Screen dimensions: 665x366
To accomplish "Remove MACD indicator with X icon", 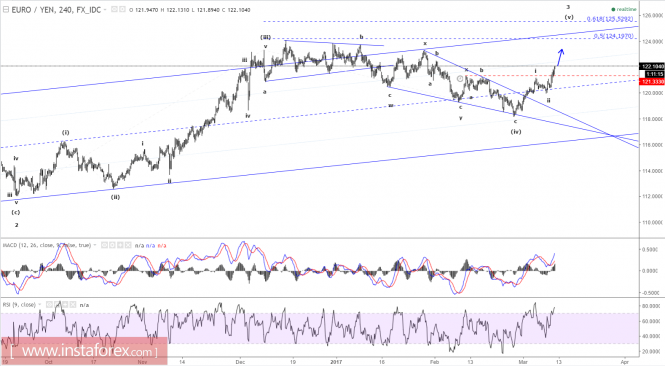I will click(x=128, y=245).
